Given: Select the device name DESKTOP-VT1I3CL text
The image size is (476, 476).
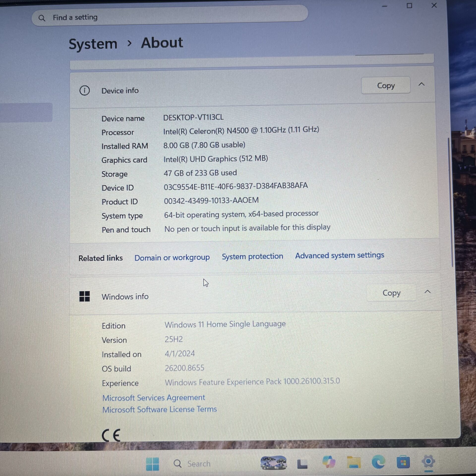Looking at the screenshot, I should [193, 117].
